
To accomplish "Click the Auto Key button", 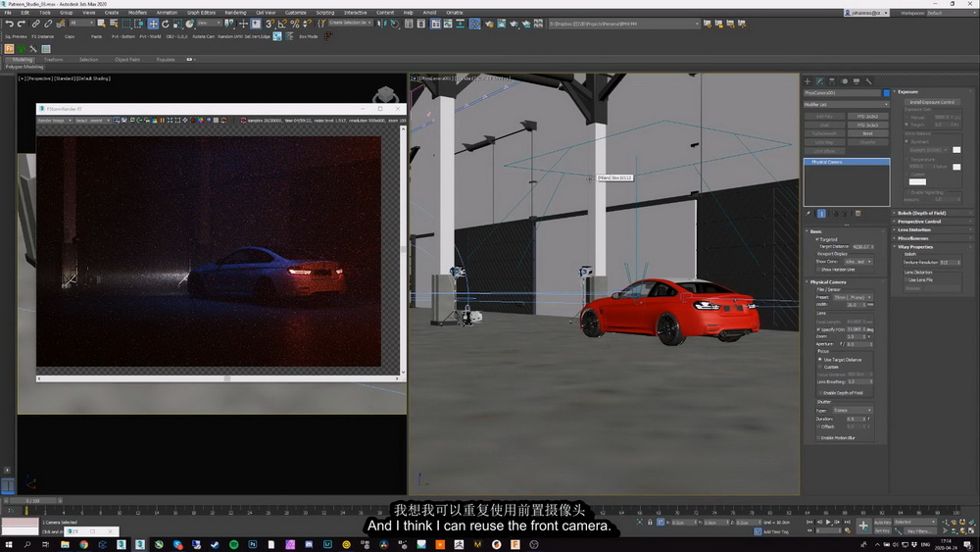I will [x=883, y=522].
